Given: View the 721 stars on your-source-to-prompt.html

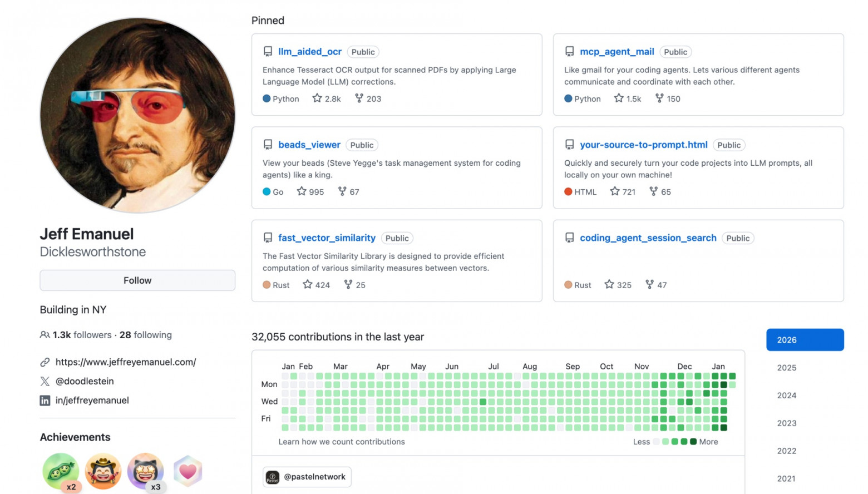Looking at the screenshot, I should [x=623, y=192].
